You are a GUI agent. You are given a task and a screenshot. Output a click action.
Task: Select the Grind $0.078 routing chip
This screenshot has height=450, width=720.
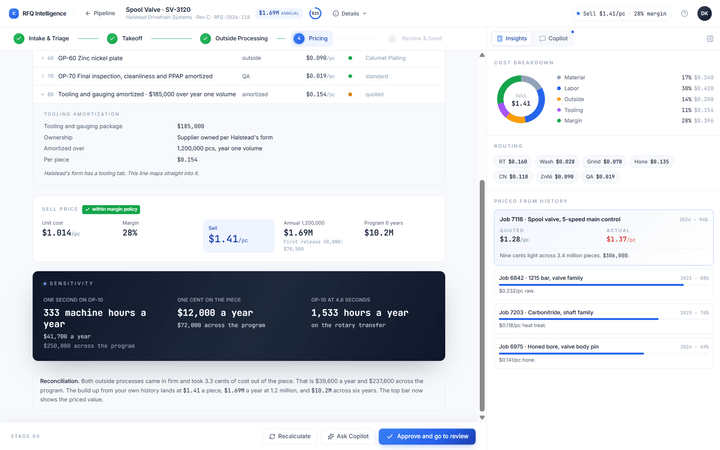point(604,162)
